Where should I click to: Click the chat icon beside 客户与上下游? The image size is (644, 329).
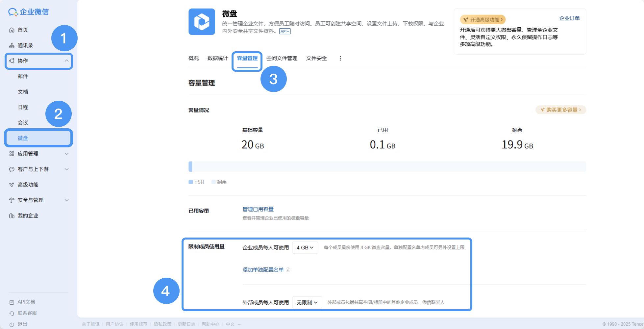[12, 169]
